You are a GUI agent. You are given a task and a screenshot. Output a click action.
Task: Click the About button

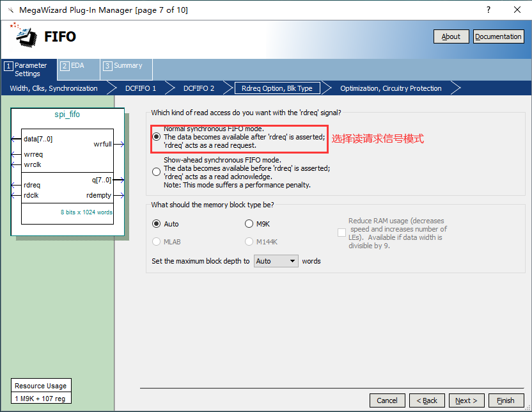click(x=451, y=36)
